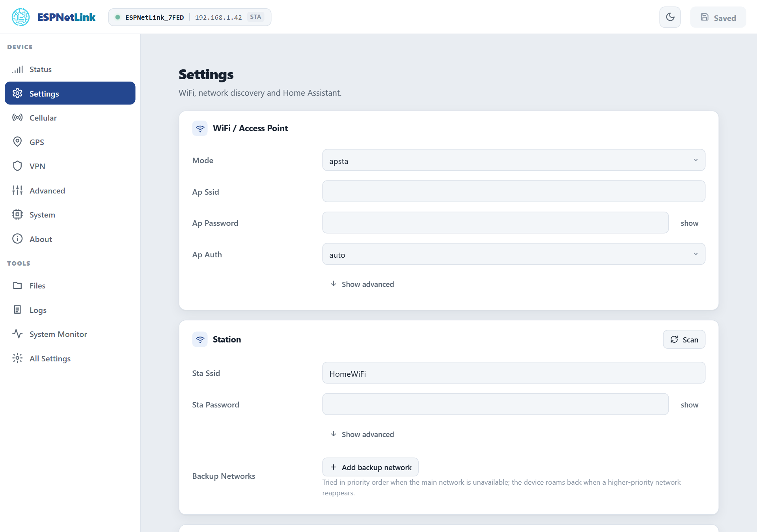
Task: Select the VPN menu label
Action: 37,166
